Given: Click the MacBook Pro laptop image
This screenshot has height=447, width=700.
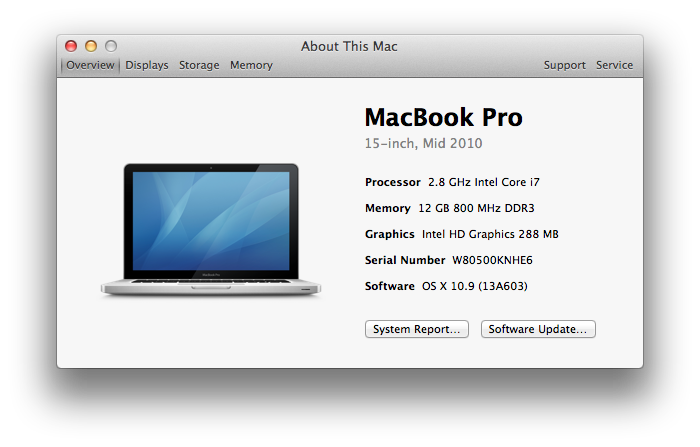Looking at the screenshot, I should tap(211, 230).
